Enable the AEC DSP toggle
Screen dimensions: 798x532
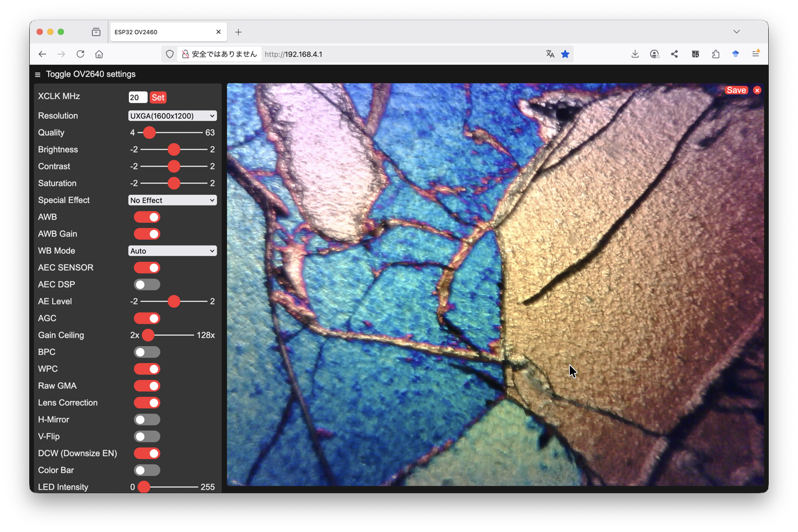click(x=147, y=284)
